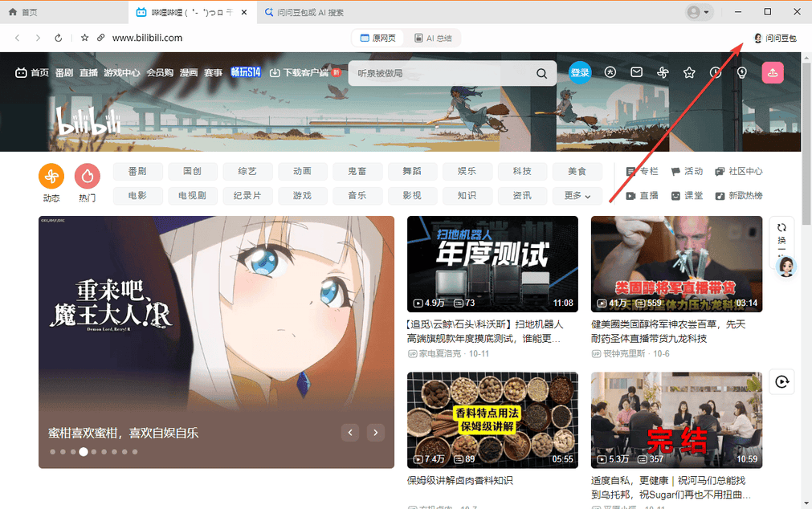Select the favorites star icon in bilibili header

pyautogui.click(x=688, y=71)
